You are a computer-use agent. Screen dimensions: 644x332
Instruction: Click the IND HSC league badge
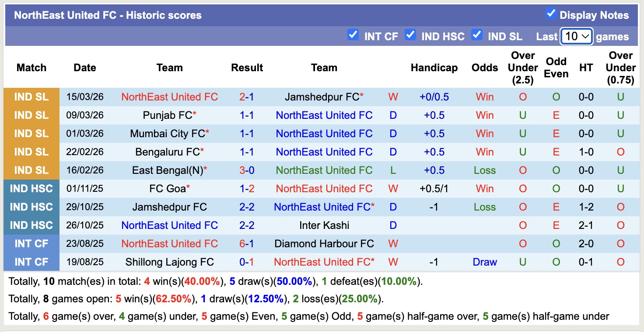(31, 188)
